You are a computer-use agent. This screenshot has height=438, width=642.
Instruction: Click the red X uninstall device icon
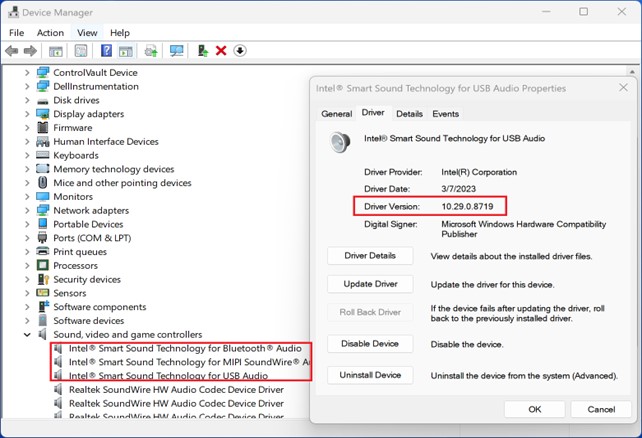[x=221, y=51]
